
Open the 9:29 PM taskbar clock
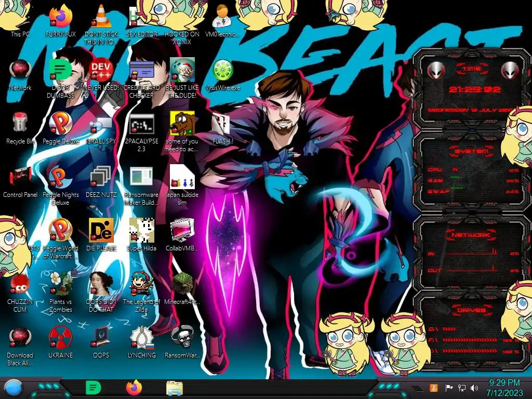pyautogui.click(x=504, y=388)
